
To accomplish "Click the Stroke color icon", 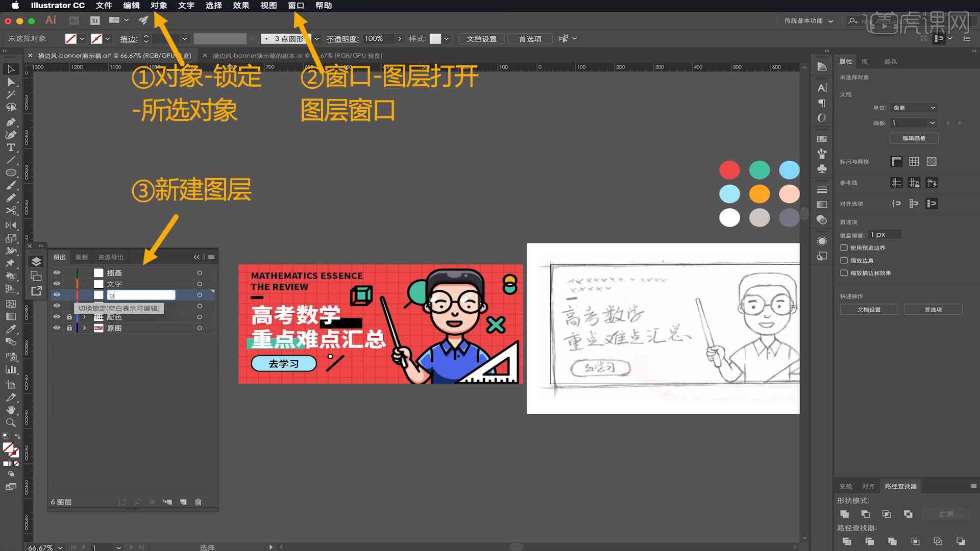I will [97, 38].
